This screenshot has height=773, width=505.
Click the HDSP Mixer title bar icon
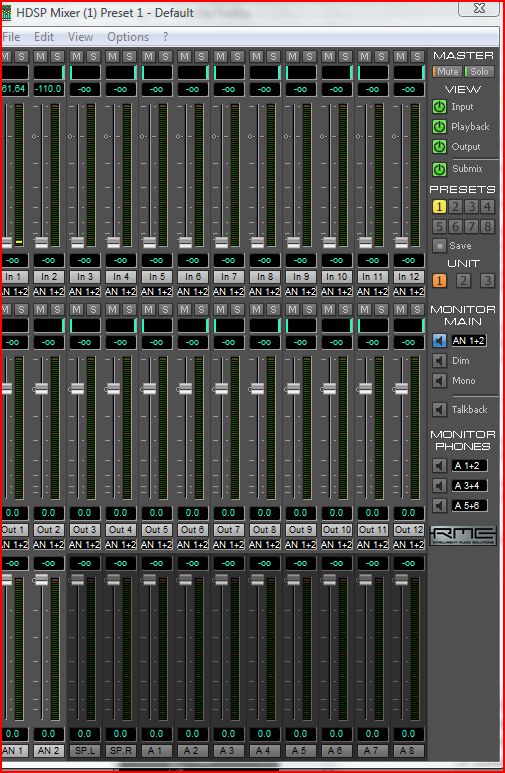[6, 13]
